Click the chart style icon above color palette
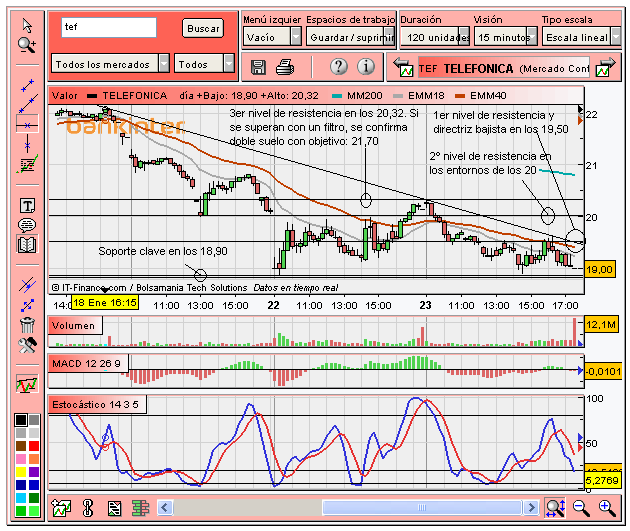This screenshot has width=630, height=531. click(x=27, y=384)
